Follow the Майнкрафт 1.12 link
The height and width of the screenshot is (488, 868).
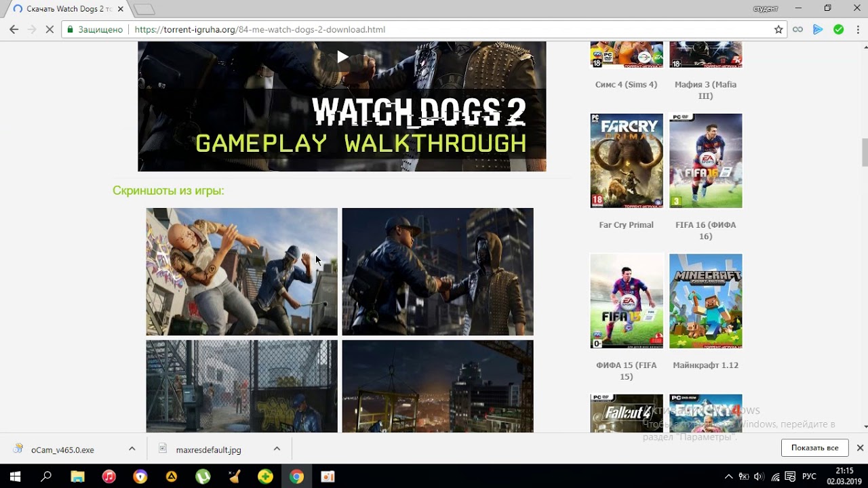click(705, 365)
